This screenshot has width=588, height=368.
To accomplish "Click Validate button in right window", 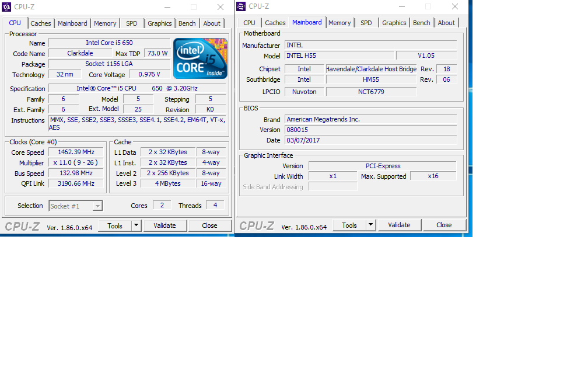I will pos(399,225).
